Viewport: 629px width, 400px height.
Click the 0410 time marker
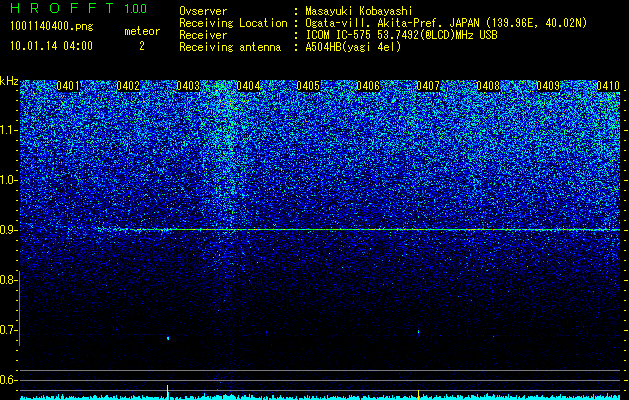click(x=608, y=86)
